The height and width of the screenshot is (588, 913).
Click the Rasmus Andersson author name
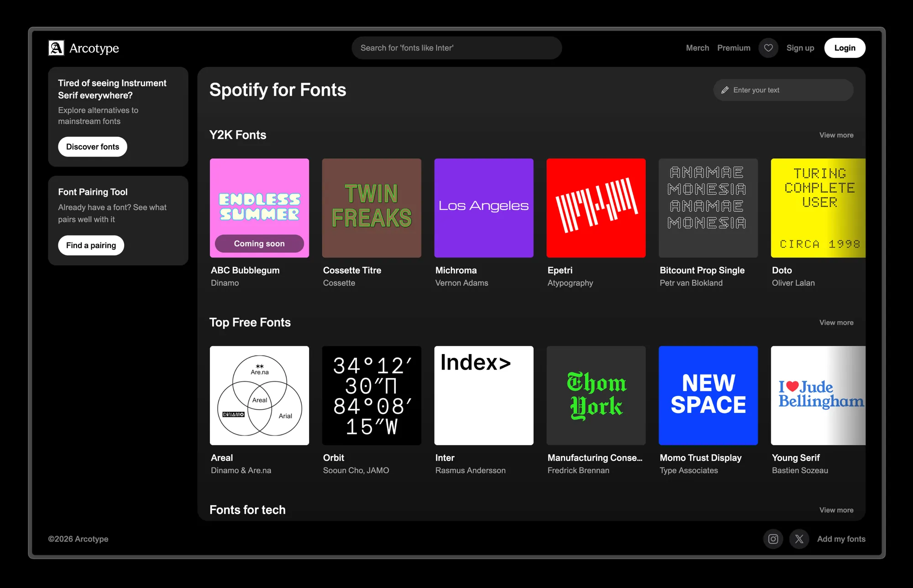pos(470,470)
